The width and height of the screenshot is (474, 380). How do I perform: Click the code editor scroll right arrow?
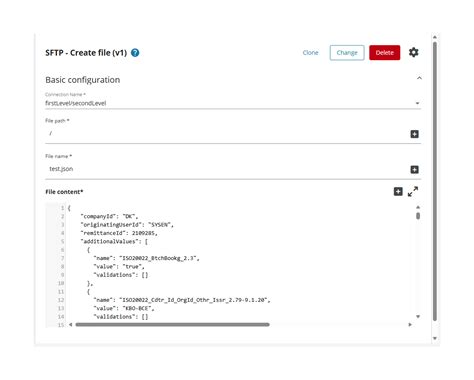(x=410, y=324)
